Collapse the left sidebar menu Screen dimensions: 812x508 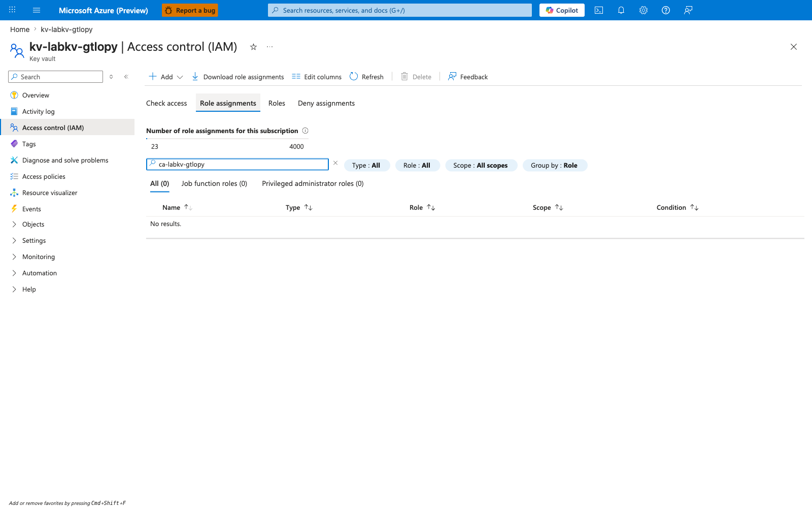tap(126, 77)
